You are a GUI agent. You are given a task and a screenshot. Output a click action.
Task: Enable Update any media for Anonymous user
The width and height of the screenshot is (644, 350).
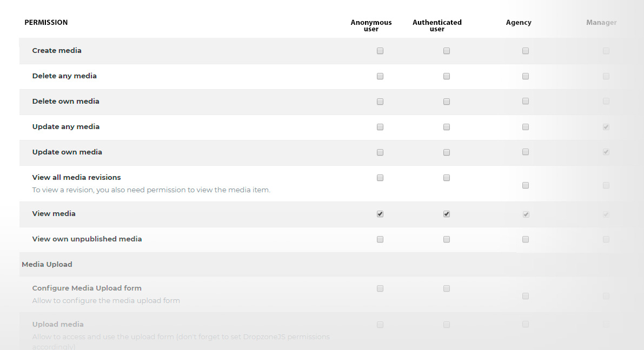point(380,127)
